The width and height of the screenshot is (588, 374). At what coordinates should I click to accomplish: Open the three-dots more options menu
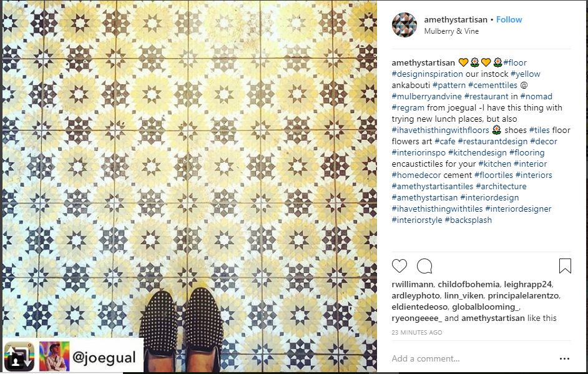(x=564, y=358)
